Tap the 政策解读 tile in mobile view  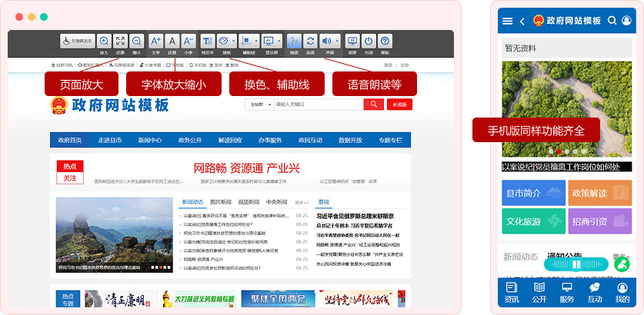(x=599, y=193)
